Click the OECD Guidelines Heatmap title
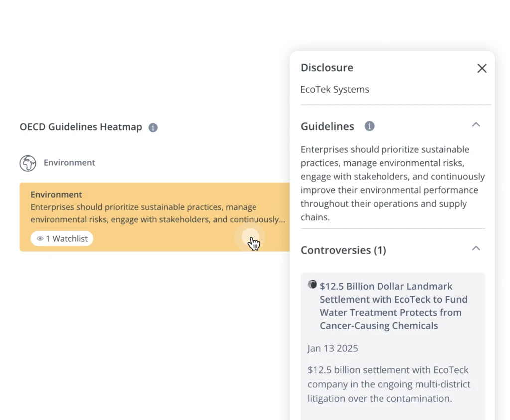Viewport: 510px width, 420px height. pyautogui.click(x=81, y=127)
